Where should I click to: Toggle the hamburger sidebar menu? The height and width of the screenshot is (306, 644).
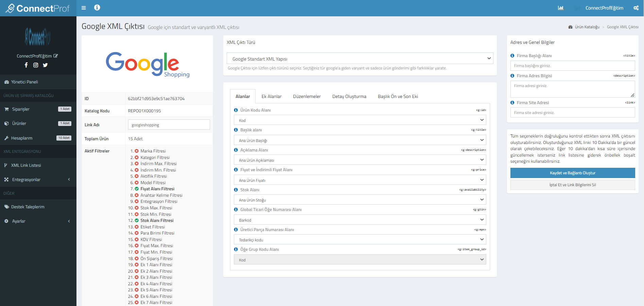84,8
